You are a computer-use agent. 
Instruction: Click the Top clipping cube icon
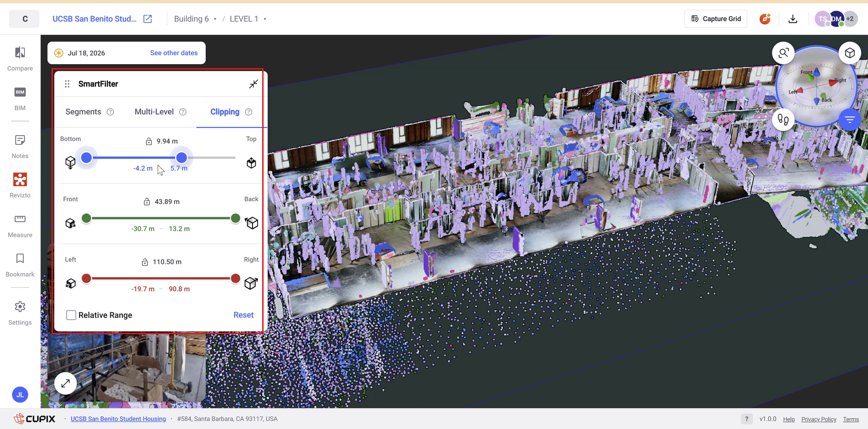tap(251, 163)
